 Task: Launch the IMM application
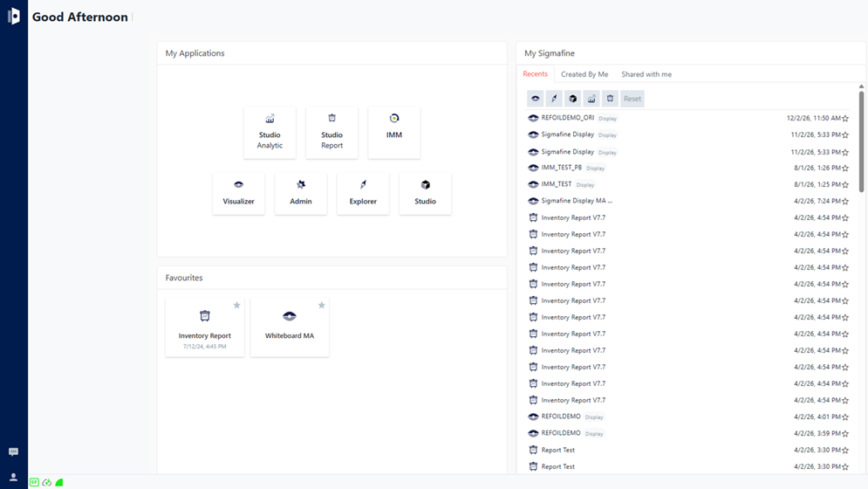click(x=394, y=133)
